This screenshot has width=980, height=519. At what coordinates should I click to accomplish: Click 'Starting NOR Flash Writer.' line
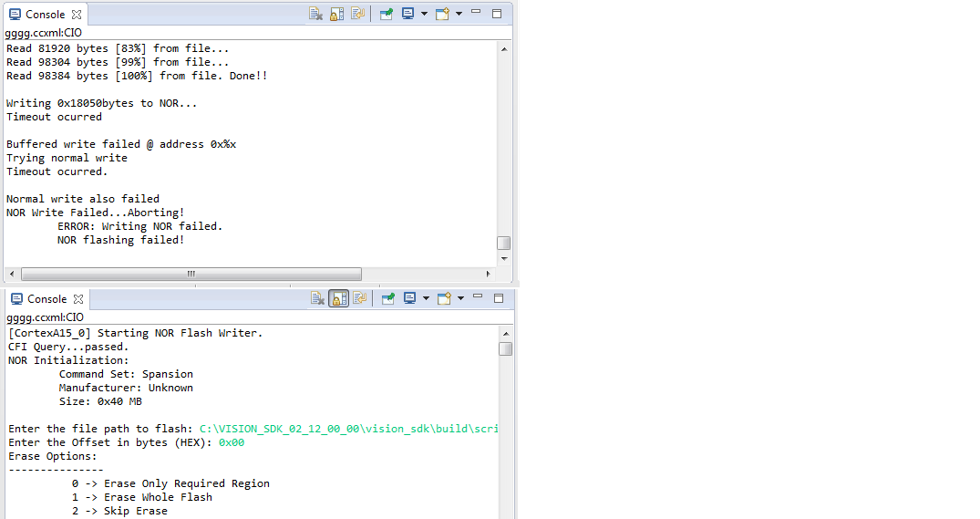click(136, 333)
